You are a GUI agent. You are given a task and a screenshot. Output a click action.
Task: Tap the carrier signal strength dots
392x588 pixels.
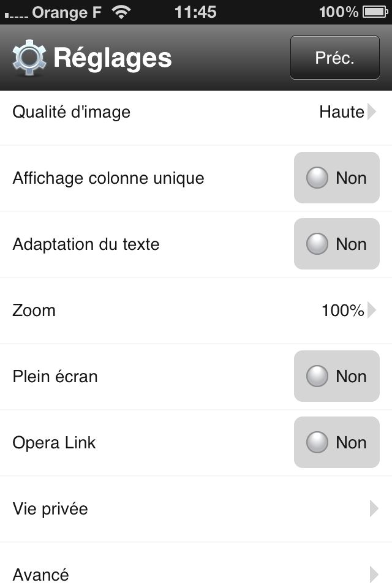pyautogui.click(x=16, y=13)
